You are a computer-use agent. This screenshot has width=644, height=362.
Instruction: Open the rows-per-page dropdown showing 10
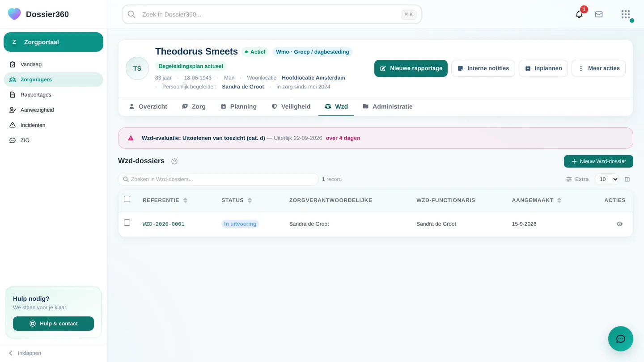coord(607,179)
